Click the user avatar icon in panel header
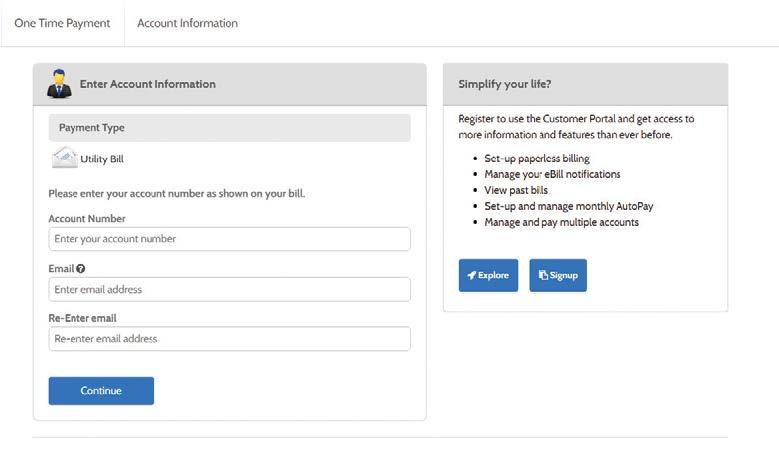This screenshot has width=779, height=454. click(59, 84)
